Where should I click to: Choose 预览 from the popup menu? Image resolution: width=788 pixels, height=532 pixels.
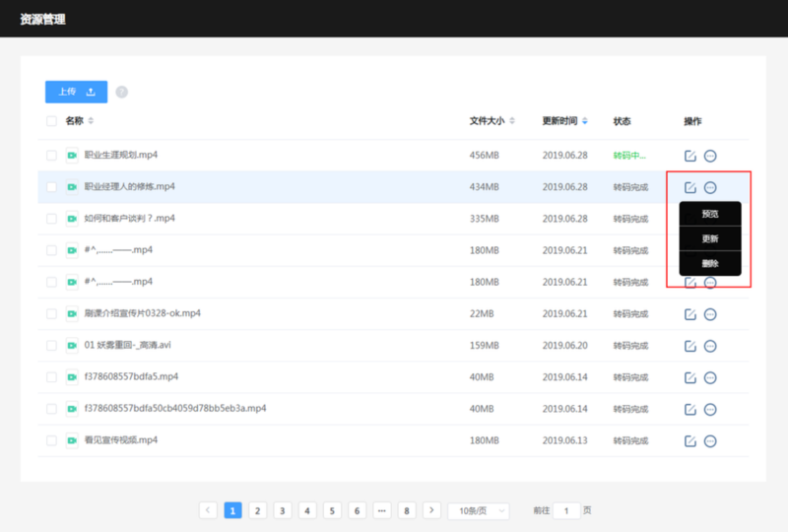tap(710, 214)
